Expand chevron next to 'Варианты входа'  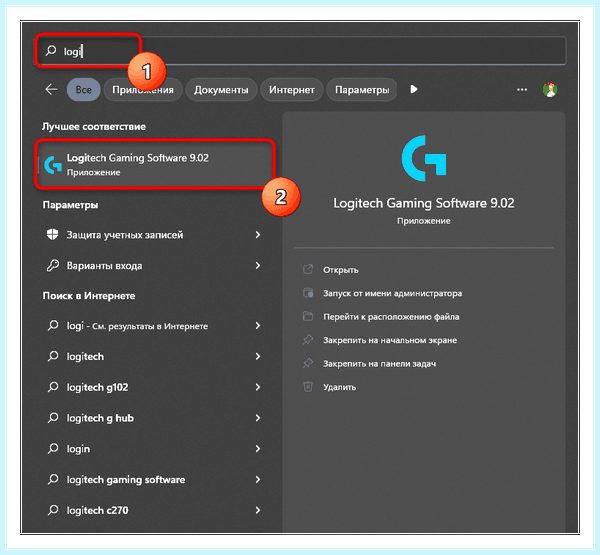258,265
